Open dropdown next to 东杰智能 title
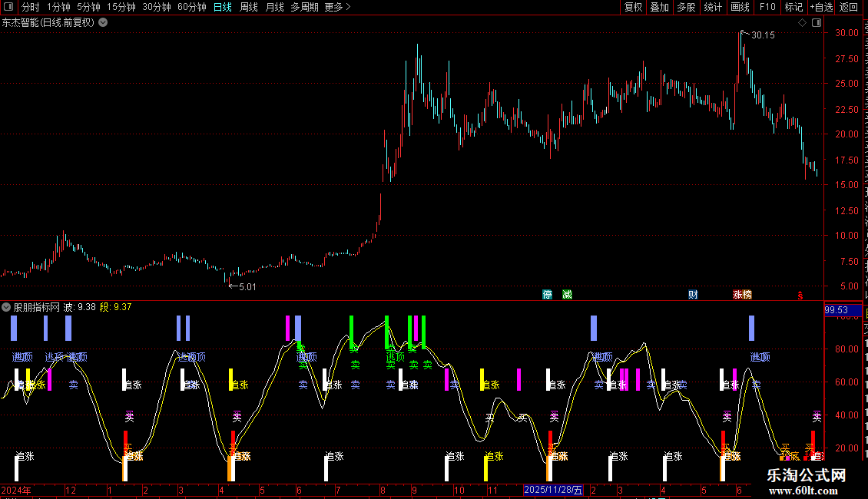868x499 pixels. coord(103,23)
